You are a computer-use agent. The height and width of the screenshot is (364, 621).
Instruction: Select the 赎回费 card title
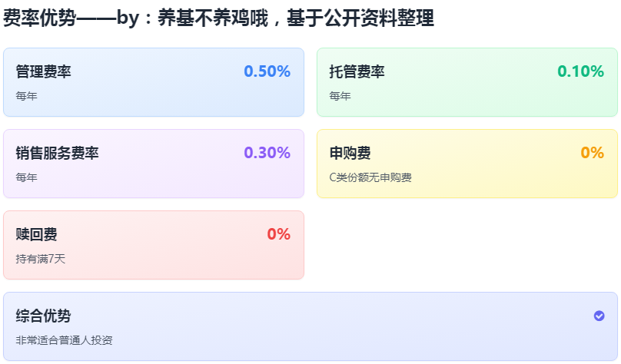coord(36,234)
